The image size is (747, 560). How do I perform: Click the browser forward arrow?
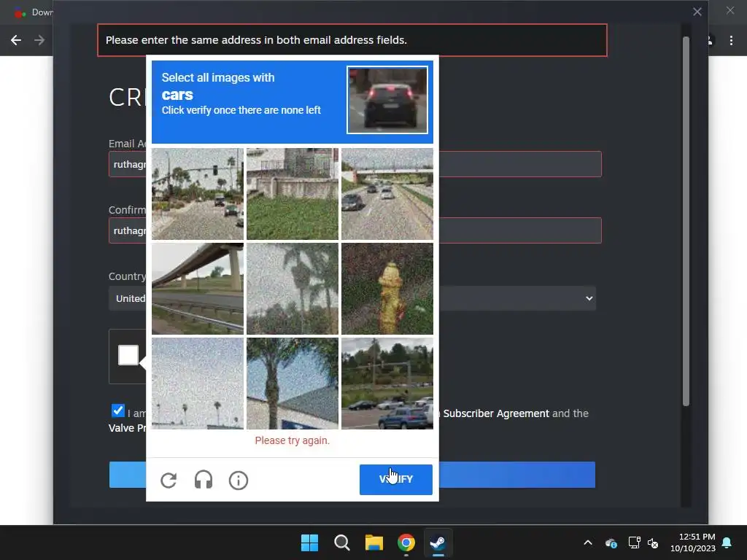39,40
